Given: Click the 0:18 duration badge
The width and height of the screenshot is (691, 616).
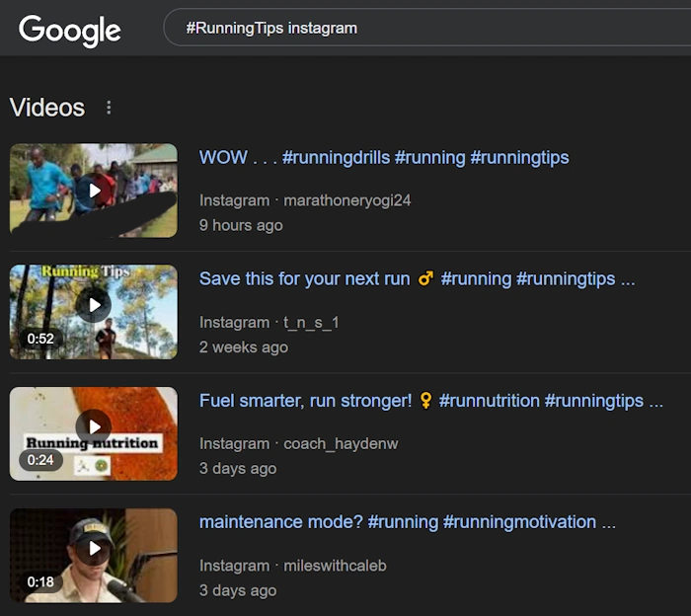Looking at the screenshot, I should click(40, 582).
